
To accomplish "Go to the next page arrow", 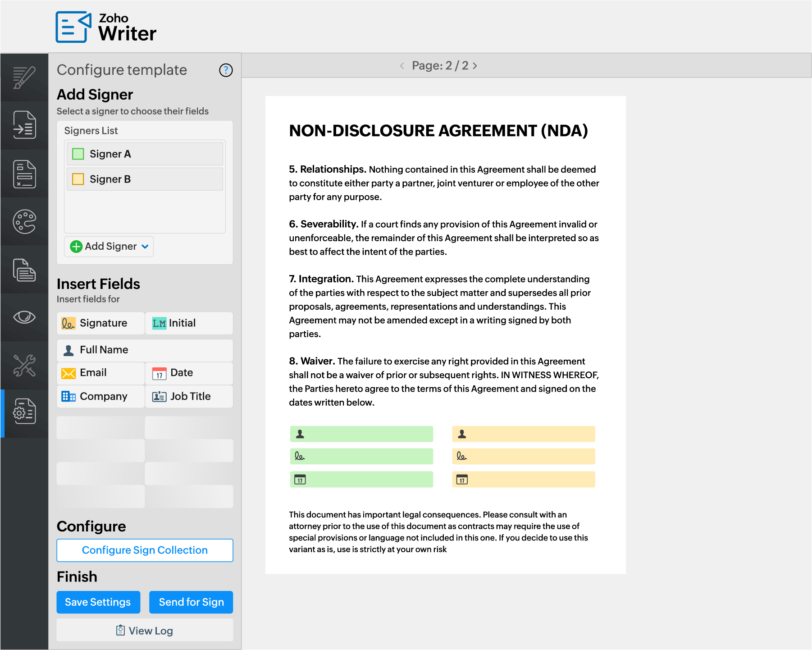I will point(475,66).
